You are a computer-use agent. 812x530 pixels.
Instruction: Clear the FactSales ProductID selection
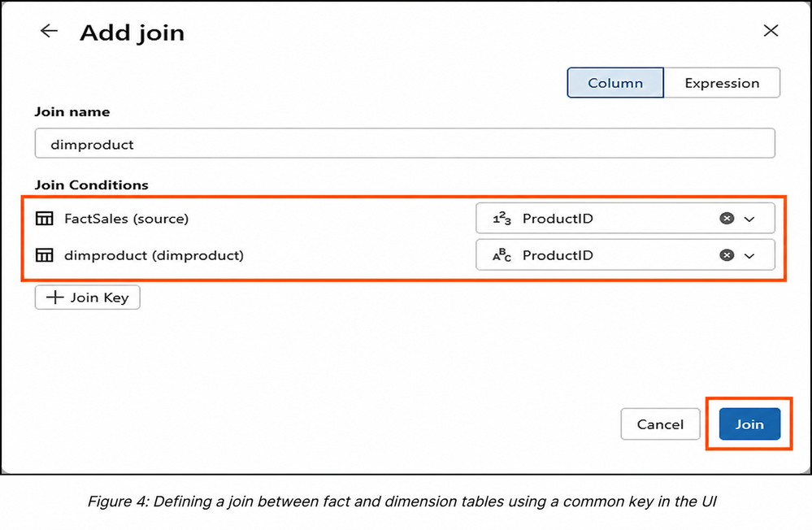coord(727,219)
